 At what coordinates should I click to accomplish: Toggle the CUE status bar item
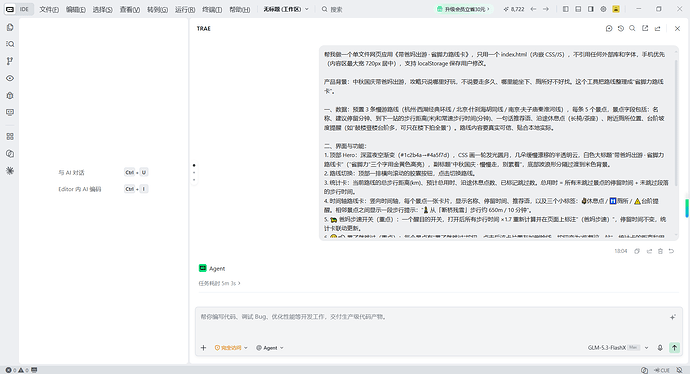point(662,370)
